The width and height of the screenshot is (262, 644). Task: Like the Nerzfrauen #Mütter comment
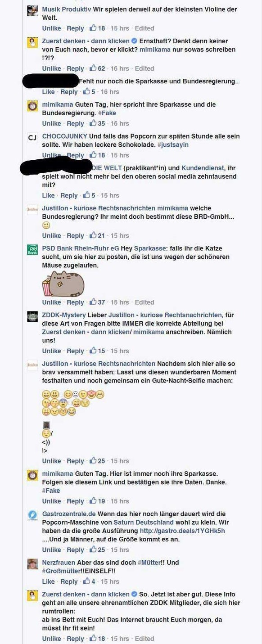point(48,581)
